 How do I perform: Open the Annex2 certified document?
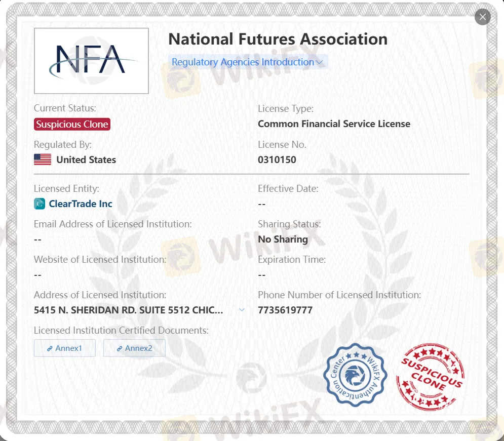134,348
